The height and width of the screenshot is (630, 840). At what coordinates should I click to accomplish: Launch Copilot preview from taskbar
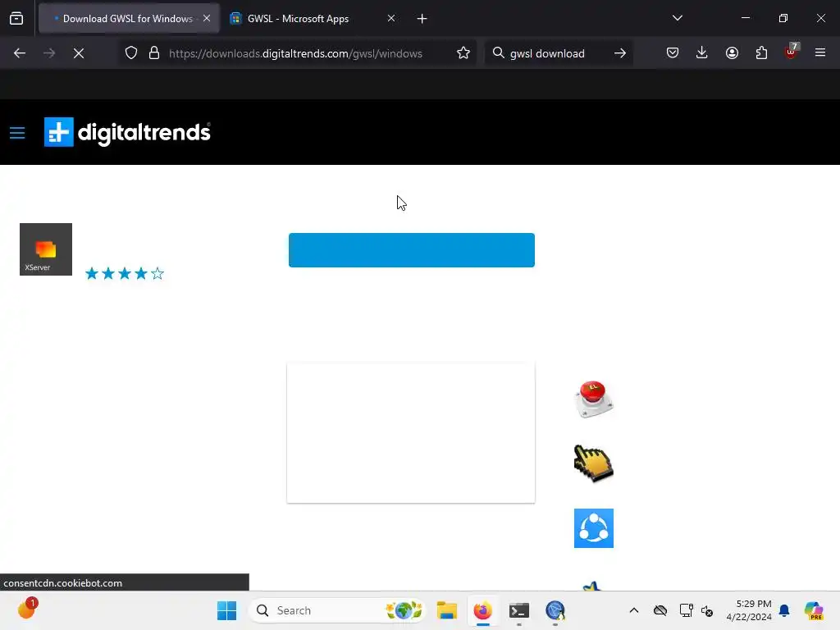click(x=813, y=610)
